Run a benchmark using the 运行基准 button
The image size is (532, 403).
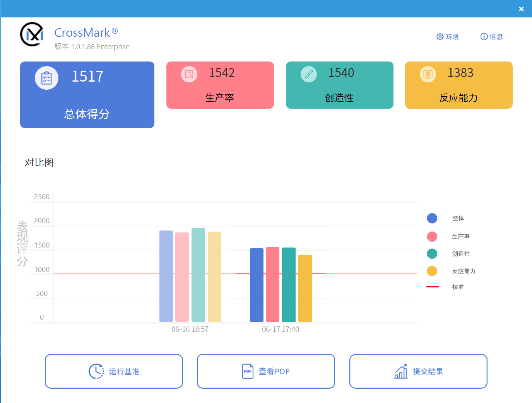click(114, 371)
